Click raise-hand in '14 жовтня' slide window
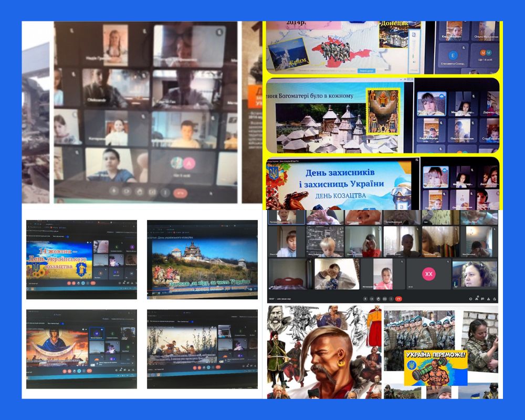The width and height of the screenshot is (525, 420). (x=78, y=283)
